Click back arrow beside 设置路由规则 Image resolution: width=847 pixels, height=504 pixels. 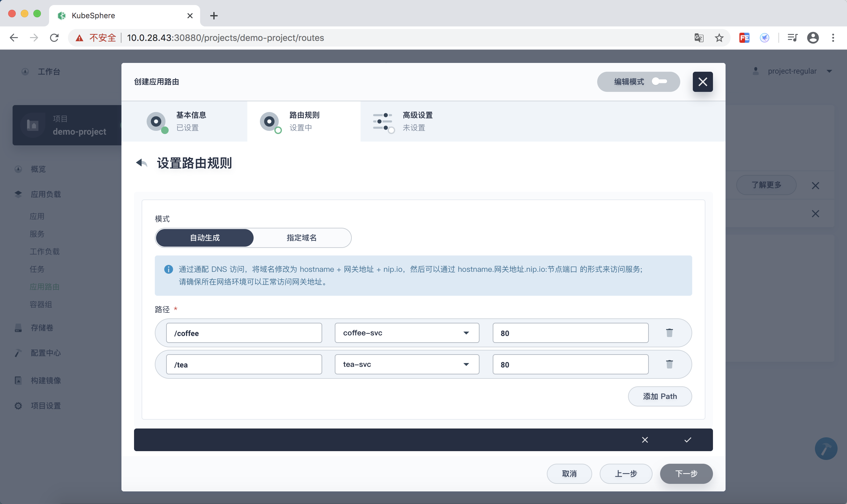(141, 163)
